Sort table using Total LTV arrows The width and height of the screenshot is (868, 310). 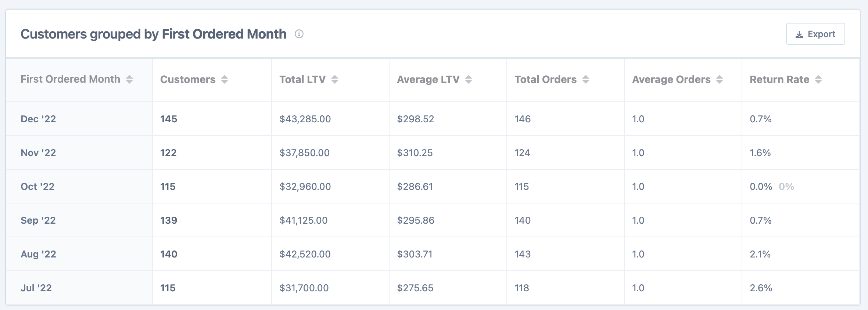click(335, 79)
